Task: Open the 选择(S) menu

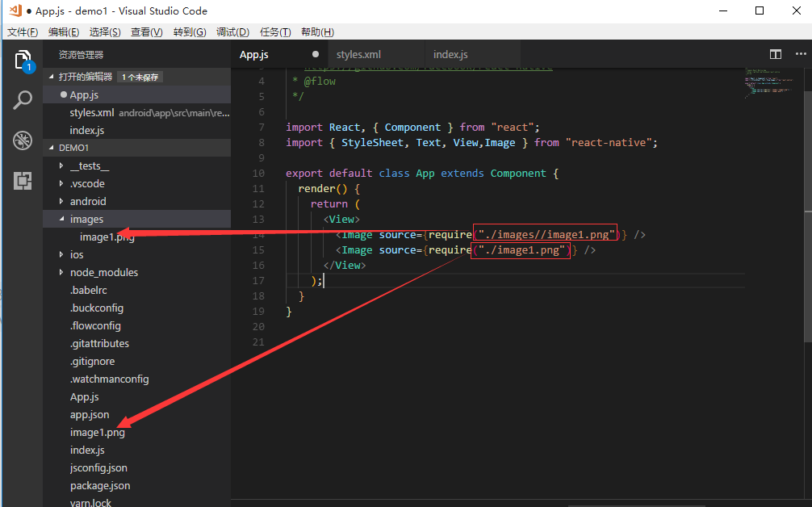Action: coord(105,32)
